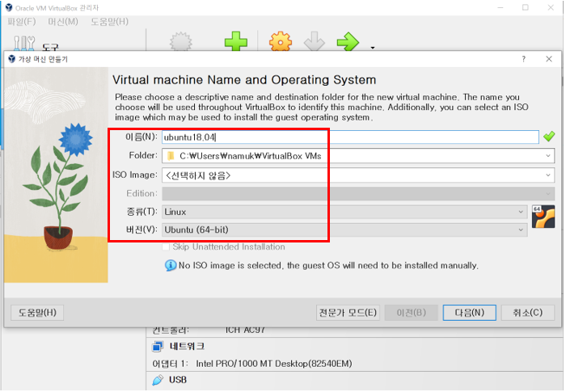Screen dimensions: 566x392
Task: Click the 도구 Tools label in sidebar
Action: pos(50,47)
